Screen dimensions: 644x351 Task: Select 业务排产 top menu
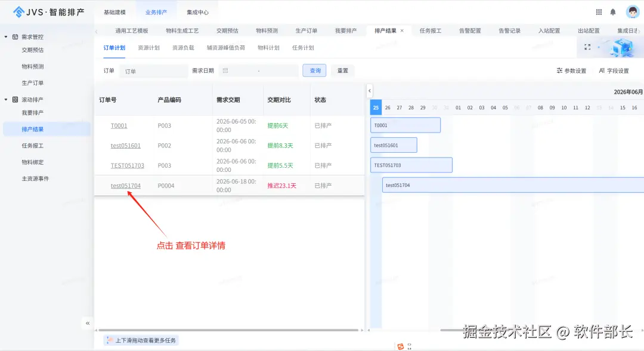tap(156, 13)
